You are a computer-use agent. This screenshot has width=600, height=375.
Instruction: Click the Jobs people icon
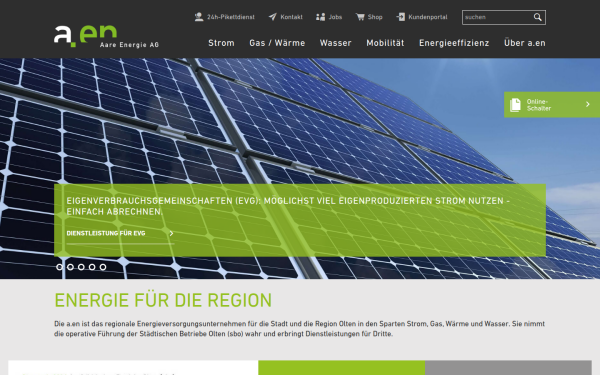(320, 17)
